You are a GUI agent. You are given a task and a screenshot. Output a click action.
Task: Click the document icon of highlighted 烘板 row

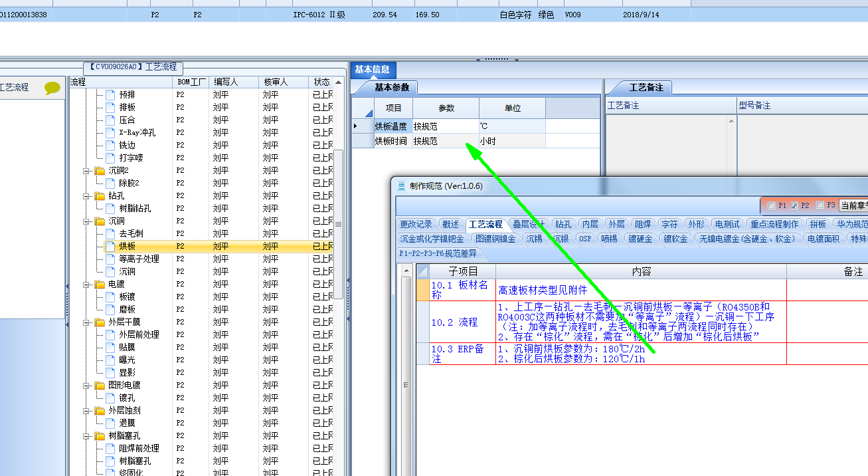click(x=110, y=247)
